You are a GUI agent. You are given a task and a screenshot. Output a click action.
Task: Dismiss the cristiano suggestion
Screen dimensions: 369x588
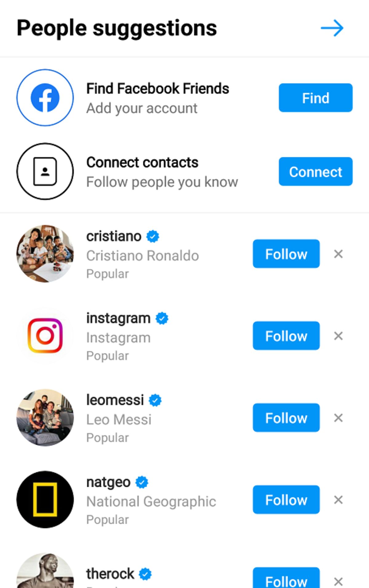[338, 254]
